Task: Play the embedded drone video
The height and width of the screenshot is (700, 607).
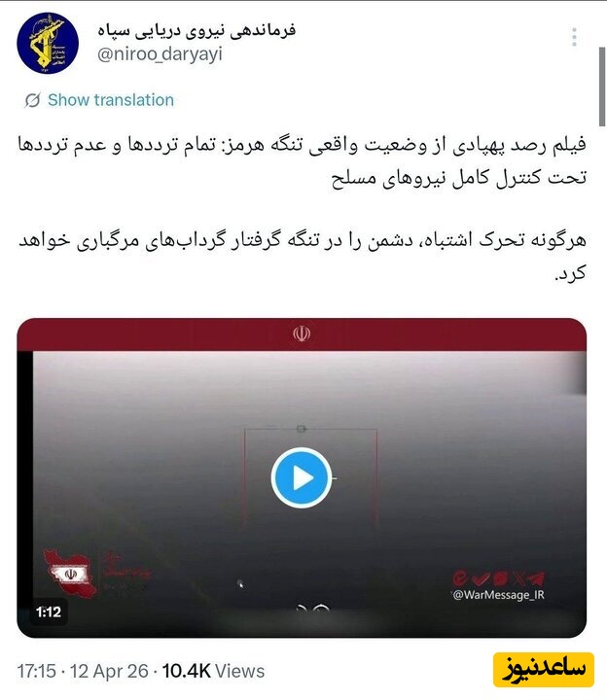Action: coord(302,477)
